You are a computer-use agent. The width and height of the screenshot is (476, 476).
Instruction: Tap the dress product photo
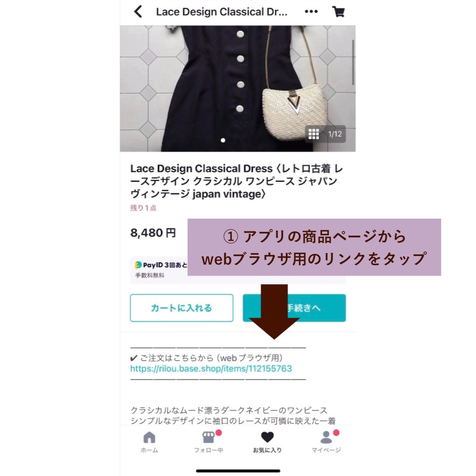pyautogui.click(x=238, y=88)
